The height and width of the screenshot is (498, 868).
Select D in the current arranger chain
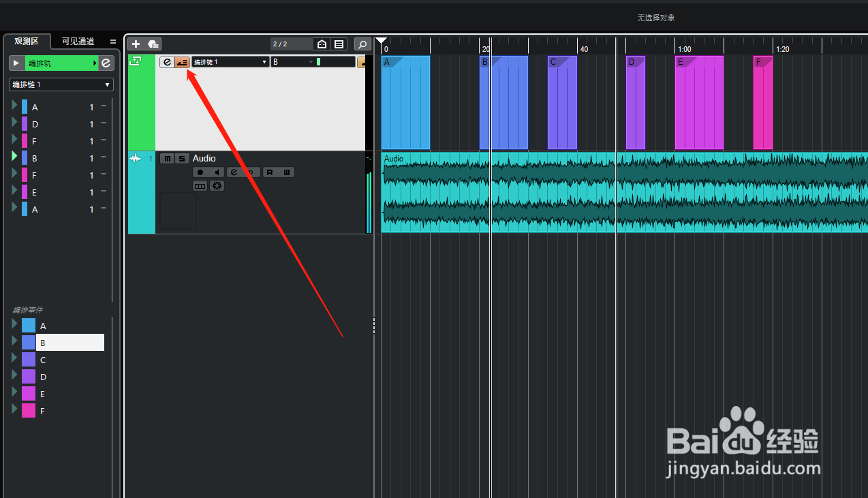[x=35, y=125]
